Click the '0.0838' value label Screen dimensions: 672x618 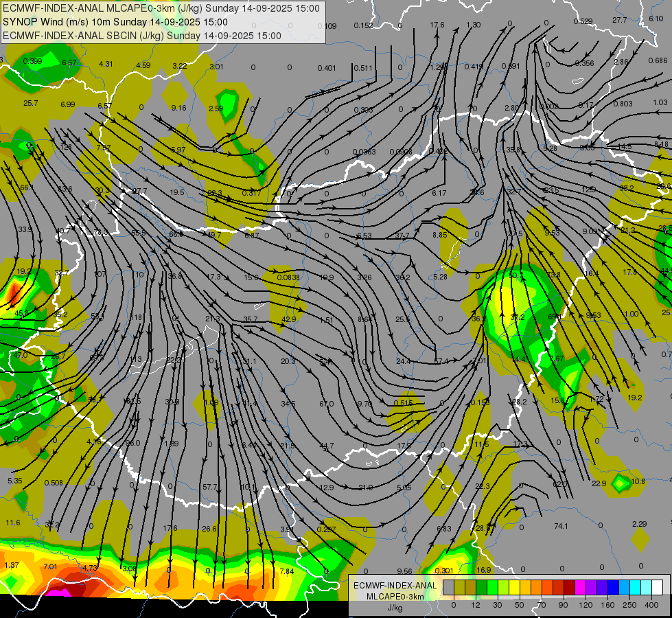[x=288, y=277]
